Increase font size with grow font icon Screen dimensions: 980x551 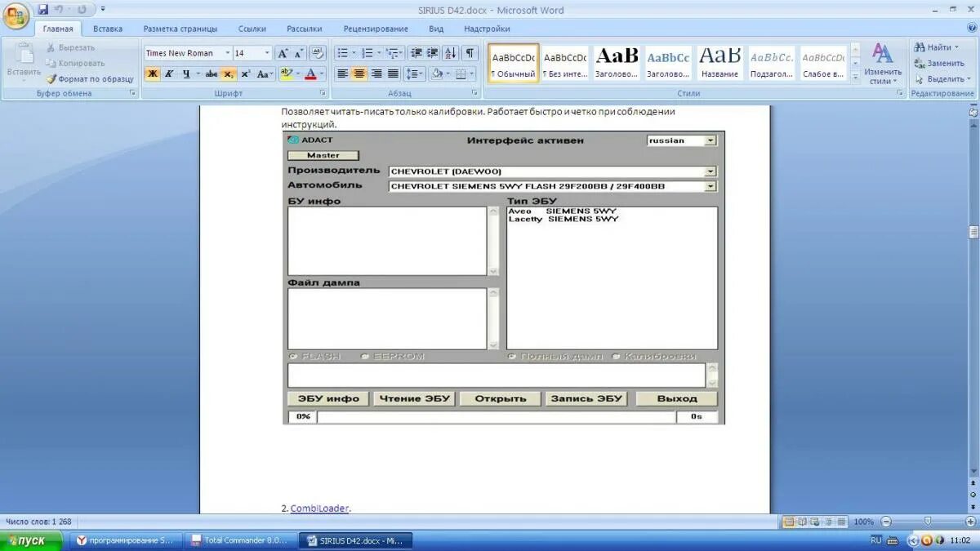coord(283,53)
